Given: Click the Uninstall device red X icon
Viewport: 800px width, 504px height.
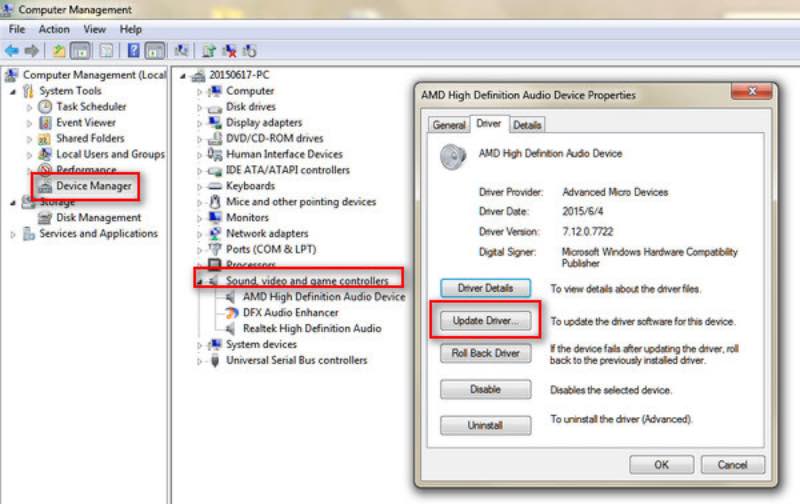Looking at the screenshot, I should 229,51.
